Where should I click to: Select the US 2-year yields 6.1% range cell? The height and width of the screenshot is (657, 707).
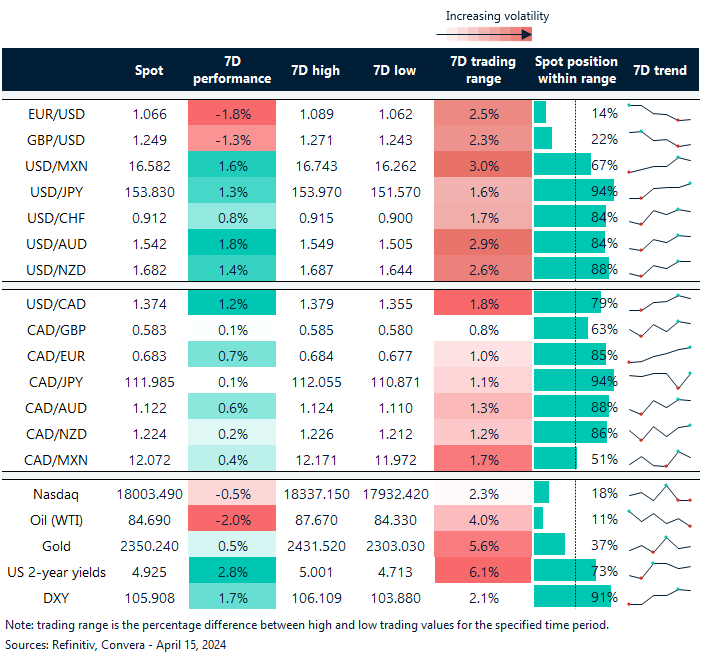click(x=483, y=571)
